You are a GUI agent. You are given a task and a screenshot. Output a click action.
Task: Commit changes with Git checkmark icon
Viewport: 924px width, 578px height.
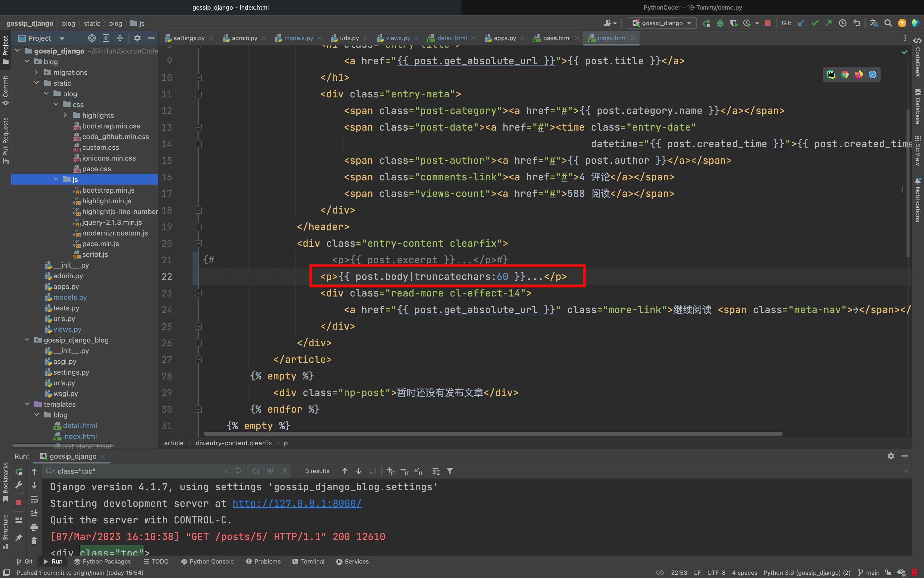815,23
